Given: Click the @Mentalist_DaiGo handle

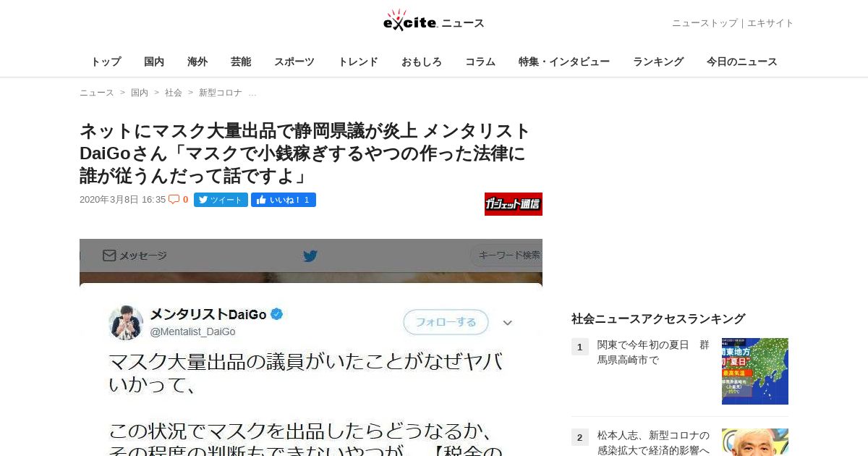Looking at the screenshot, I should (x=192, y=332).
